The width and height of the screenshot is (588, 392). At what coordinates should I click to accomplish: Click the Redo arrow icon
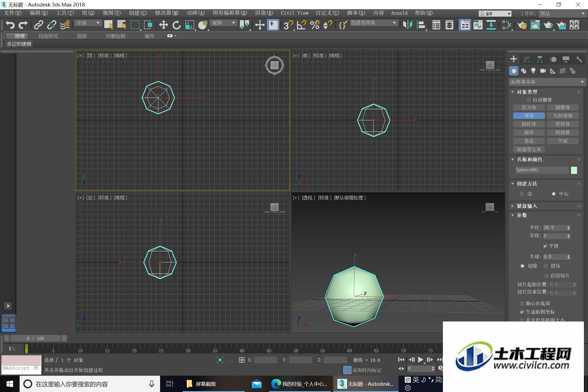click(23, 25)
